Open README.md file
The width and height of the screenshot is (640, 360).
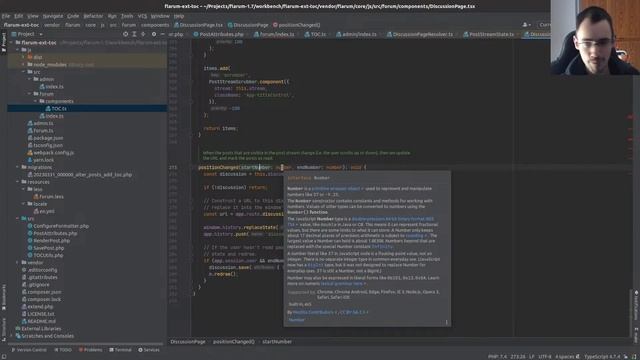[x=39, y=322]
